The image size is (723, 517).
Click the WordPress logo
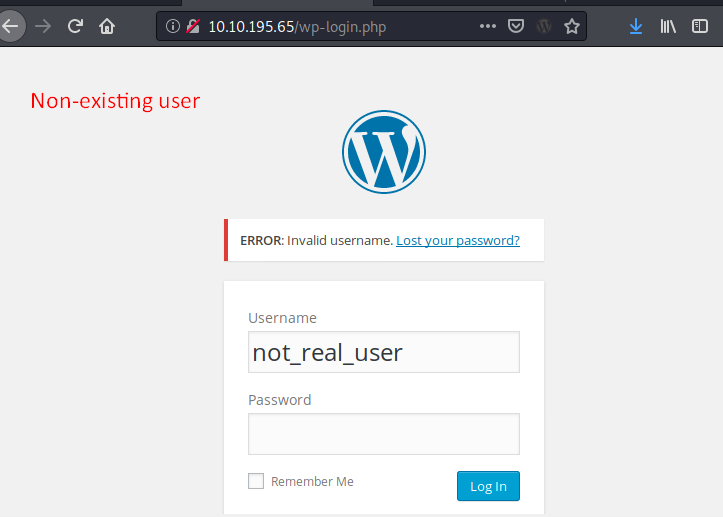pos(384,152)
